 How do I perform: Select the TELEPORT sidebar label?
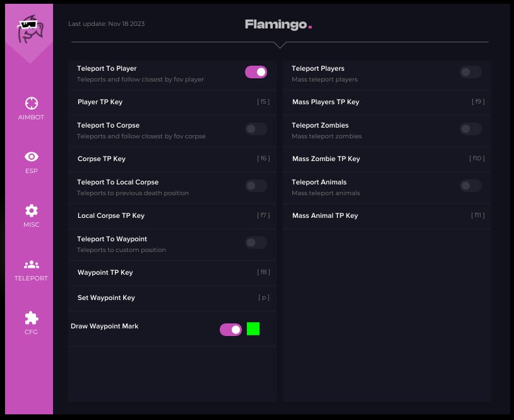[31, 278]
